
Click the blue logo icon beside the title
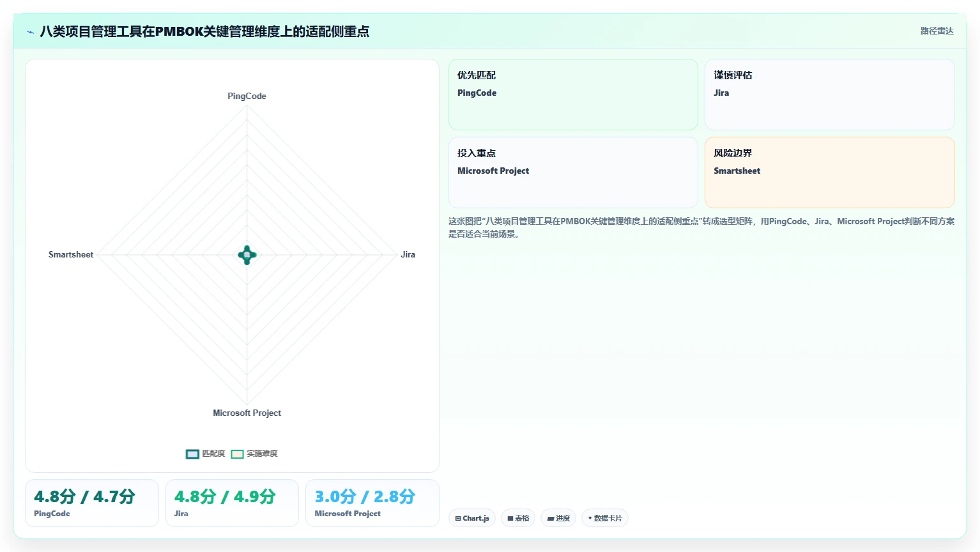point(30,31)
